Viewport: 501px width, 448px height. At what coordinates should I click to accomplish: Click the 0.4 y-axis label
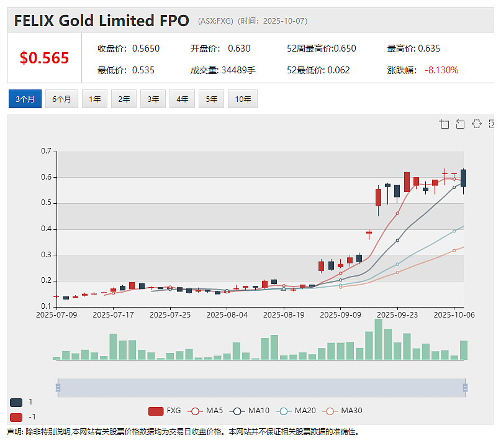coord(46,229)
